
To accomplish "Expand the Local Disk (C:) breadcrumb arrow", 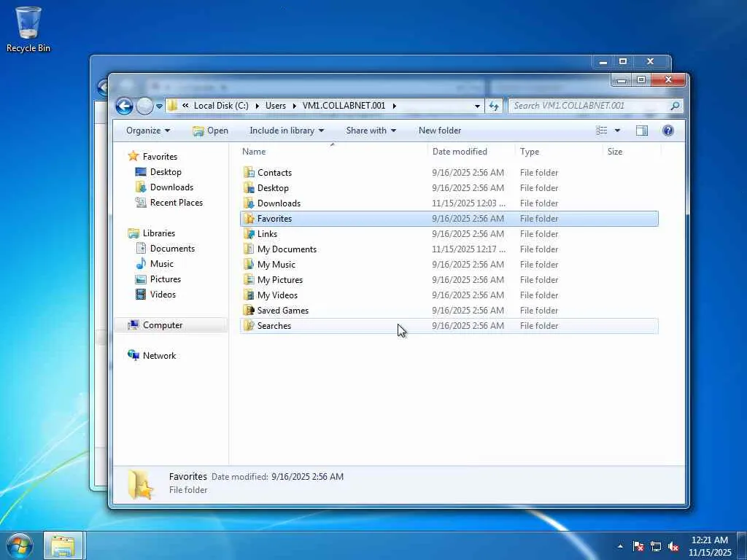I will tap(257, 106).
